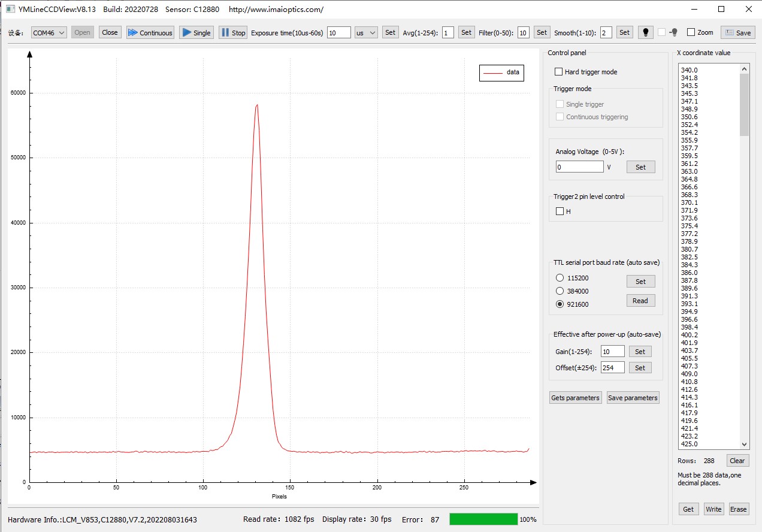This screenshot has width=762, height=532.
Task: Check the Trigger2 pin level H box
Action: point(560,211)
